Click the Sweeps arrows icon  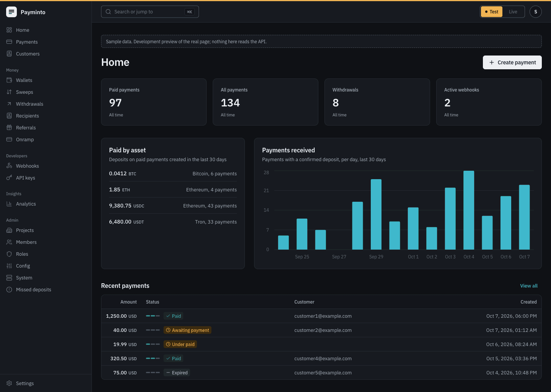9,92
